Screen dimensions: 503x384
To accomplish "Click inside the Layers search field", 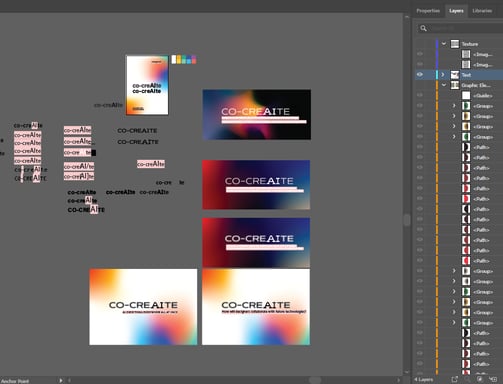I will pyautogui.click(x=465, y=28).
